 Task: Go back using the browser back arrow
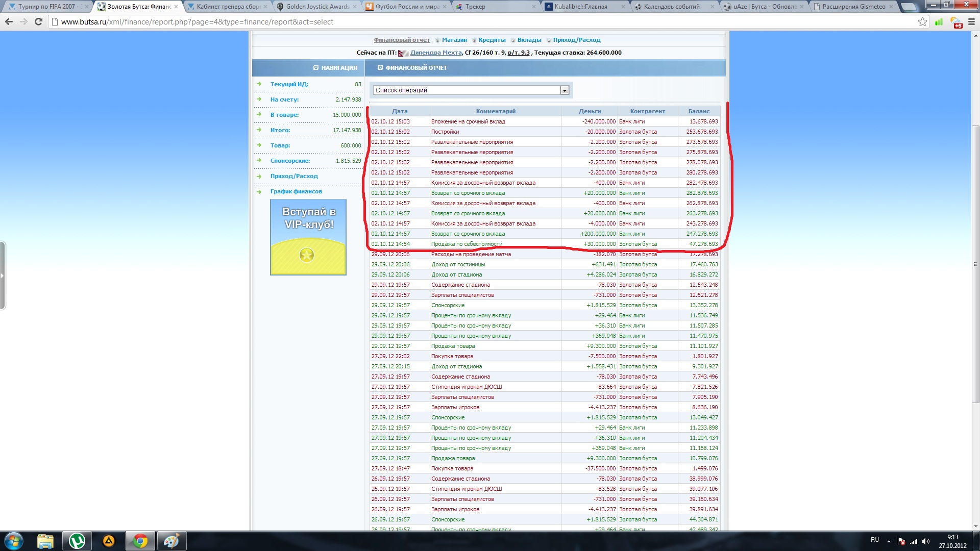click(9, 22)
